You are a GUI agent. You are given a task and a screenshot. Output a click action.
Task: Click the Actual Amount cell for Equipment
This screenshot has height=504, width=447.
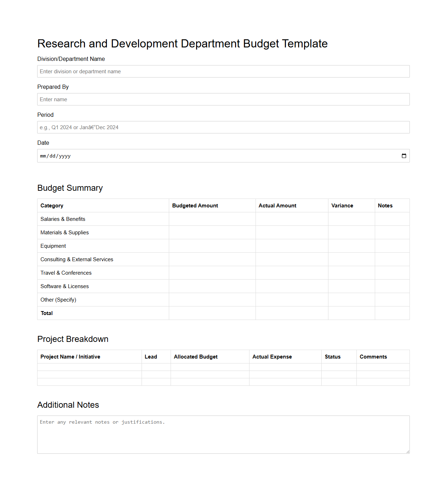[292, 246]
